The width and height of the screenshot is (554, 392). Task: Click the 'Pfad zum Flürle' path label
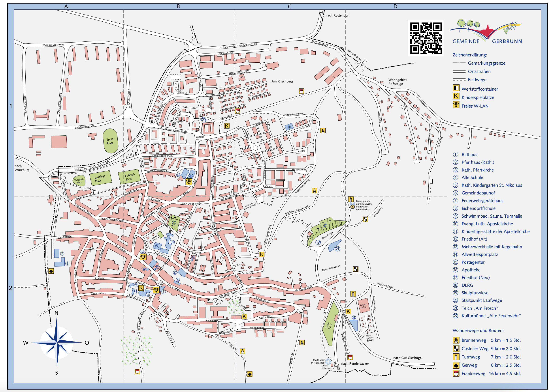385,285
